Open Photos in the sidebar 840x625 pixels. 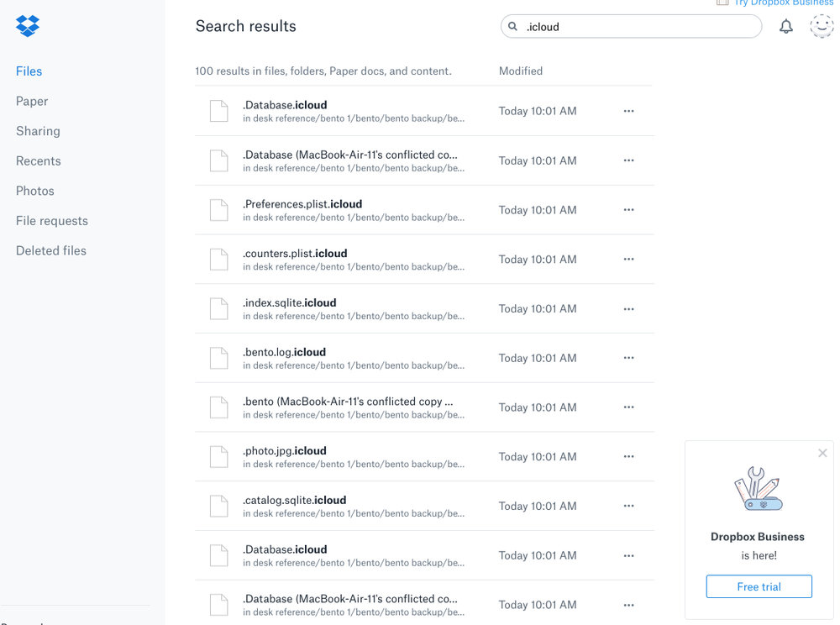pyautogui.click(x=34, y=192)
